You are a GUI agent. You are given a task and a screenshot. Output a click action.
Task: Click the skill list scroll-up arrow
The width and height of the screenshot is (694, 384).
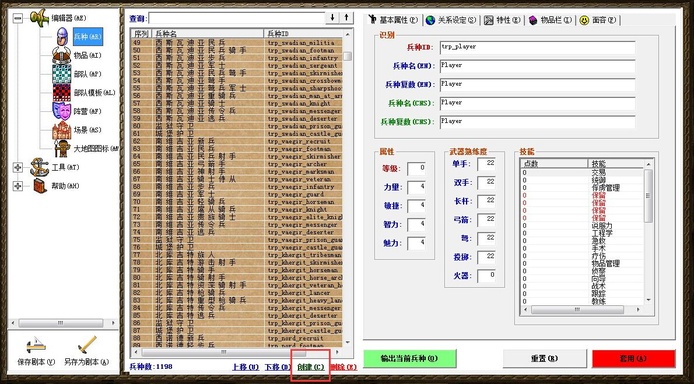(648, 164)
